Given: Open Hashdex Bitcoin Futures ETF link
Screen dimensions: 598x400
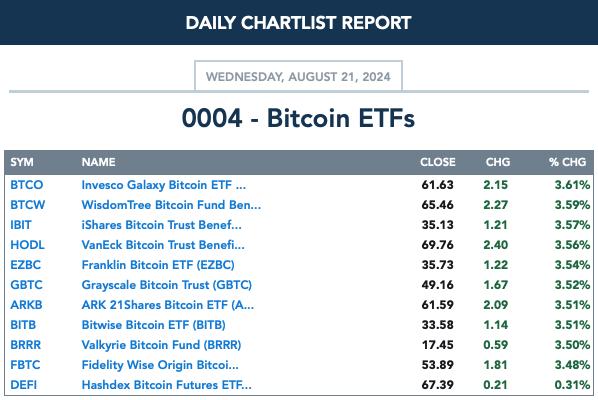Looking at the screenshot, I should click(166, 385).
